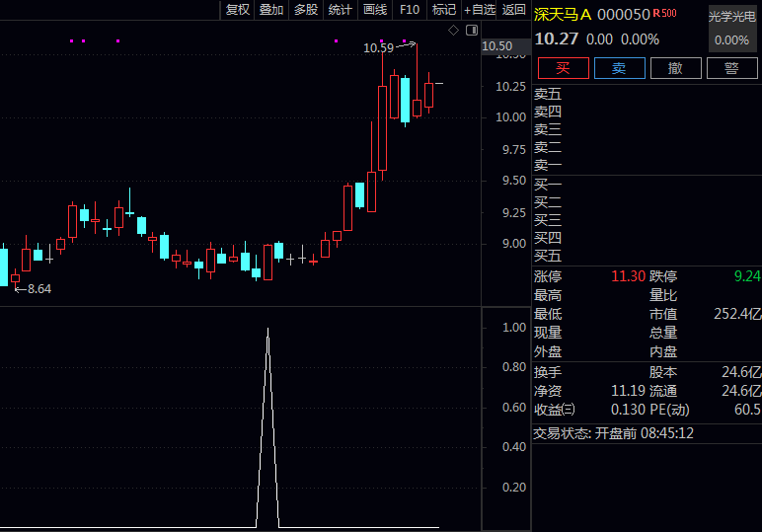
Task: Click the 买五 order book row
Action: 647,256
